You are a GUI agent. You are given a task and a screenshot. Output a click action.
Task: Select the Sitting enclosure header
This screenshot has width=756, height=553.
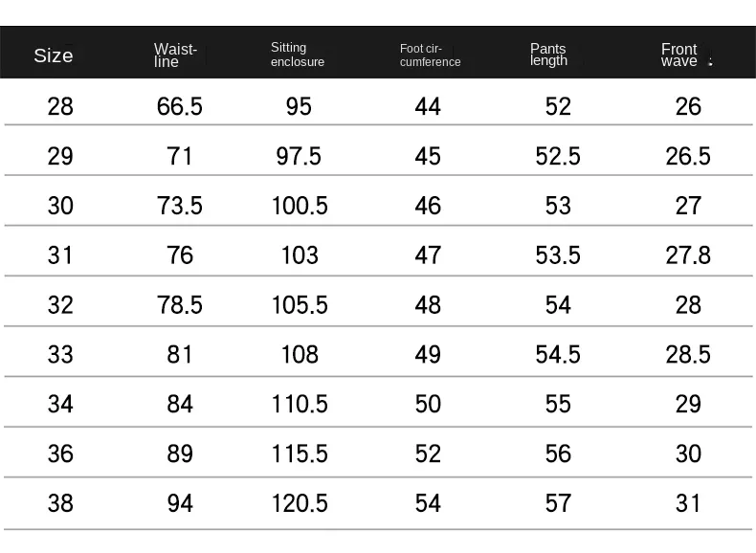pyautogui.click(x=298, y=55)
